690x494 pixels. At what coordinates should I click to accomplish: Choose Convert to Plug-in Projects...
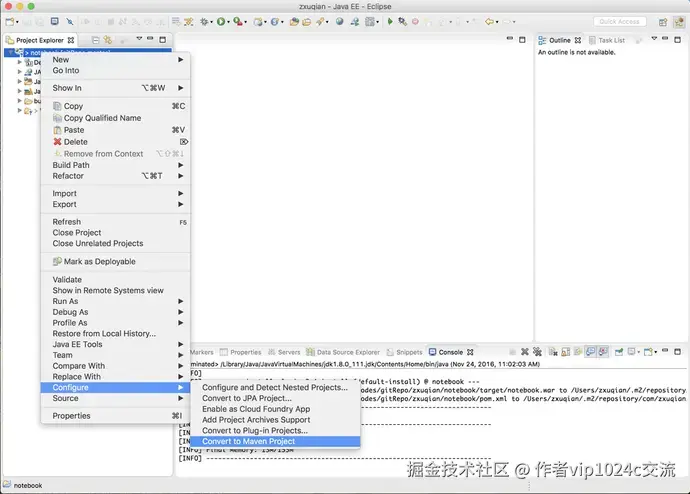click(x=275, y=430)
